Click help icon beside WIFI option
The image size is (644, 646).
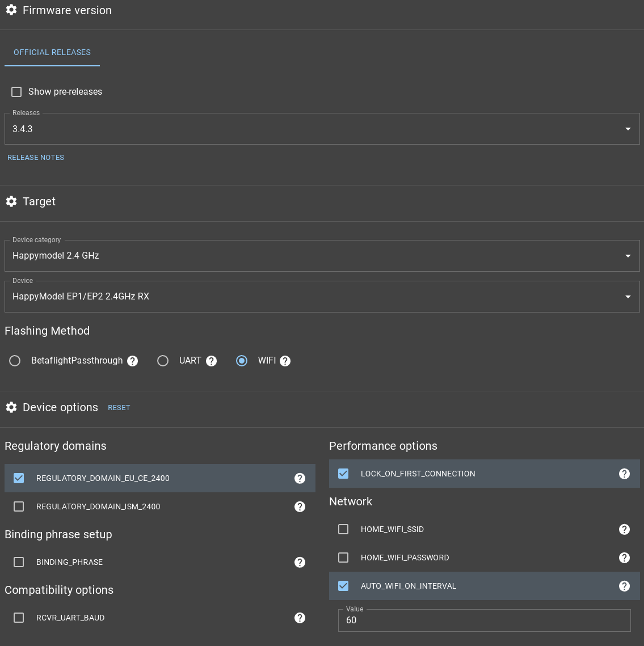tap(285, 361)
